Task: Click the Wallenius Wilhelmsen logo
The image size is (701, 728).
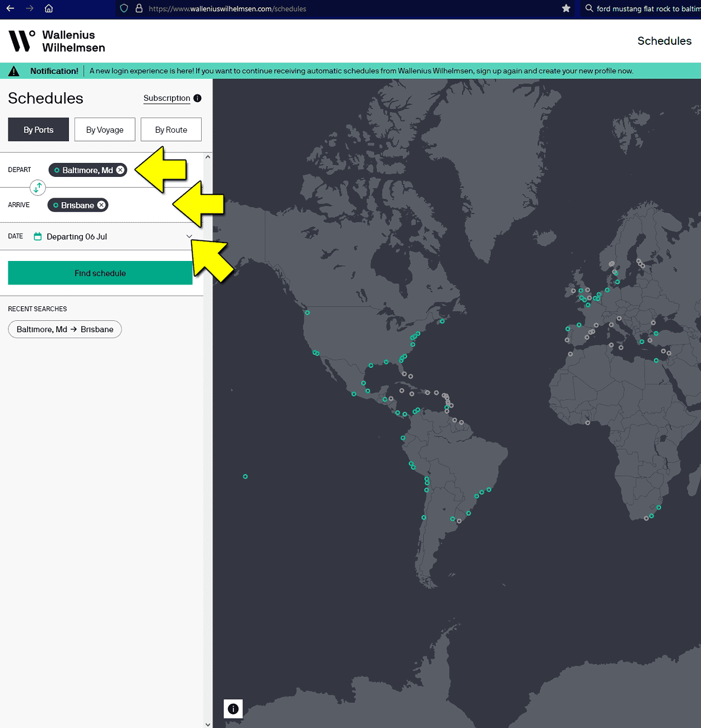Action: click(57, 41)
